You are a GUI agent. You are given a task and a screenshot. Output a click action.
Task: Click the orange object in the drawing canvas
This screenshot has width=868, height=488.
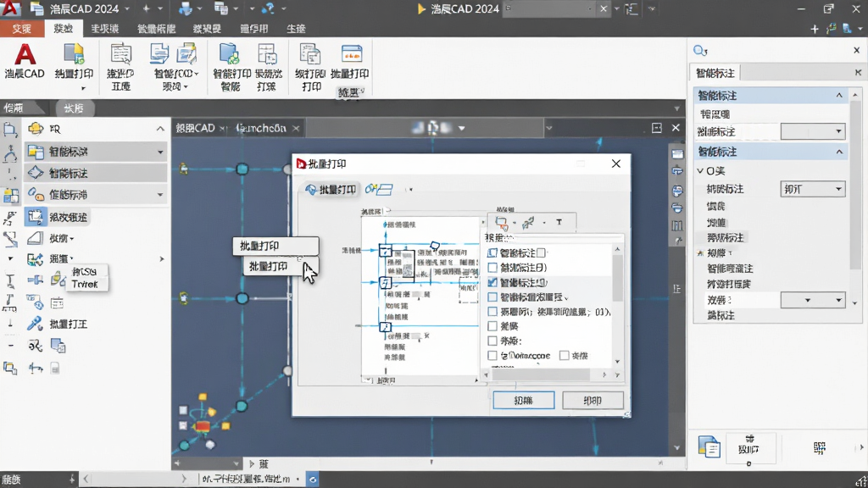203,426
